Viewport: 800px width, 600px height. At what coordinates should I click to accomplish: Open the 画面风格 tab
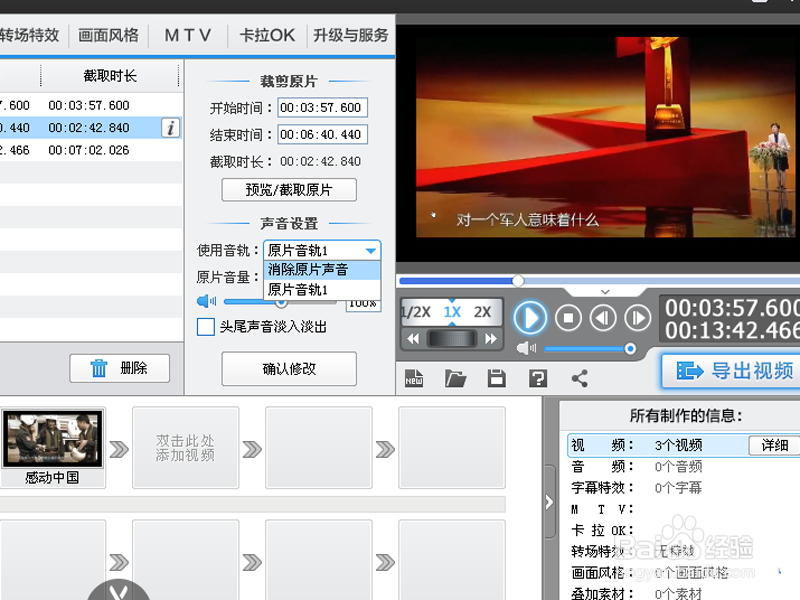[108, 35]
